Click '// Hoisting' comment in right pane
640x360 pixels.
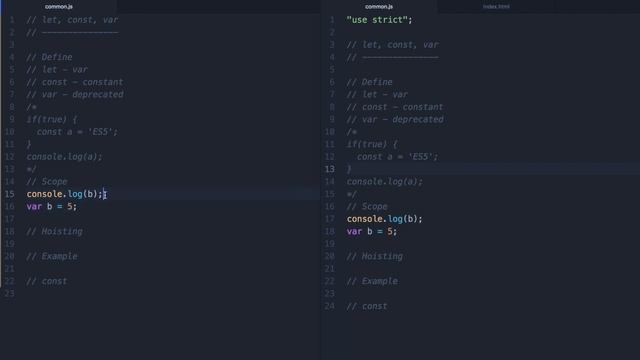coord(374,256)
